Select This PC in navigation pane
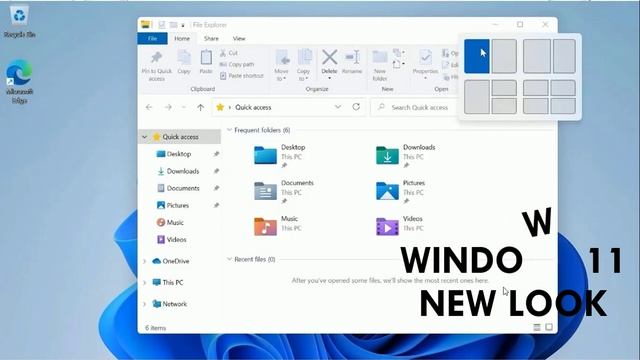 (173, 282)
